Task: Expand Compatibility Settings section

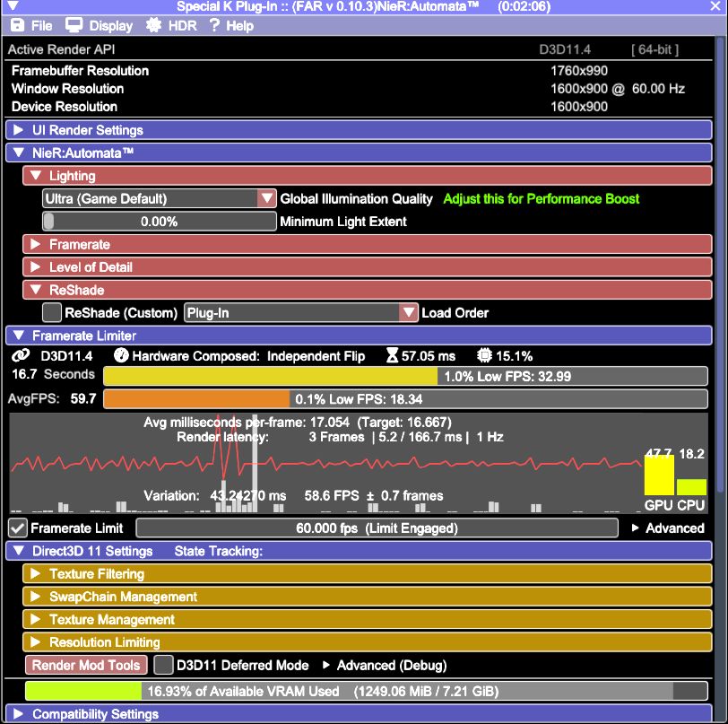Action: (x=359, y=713)
